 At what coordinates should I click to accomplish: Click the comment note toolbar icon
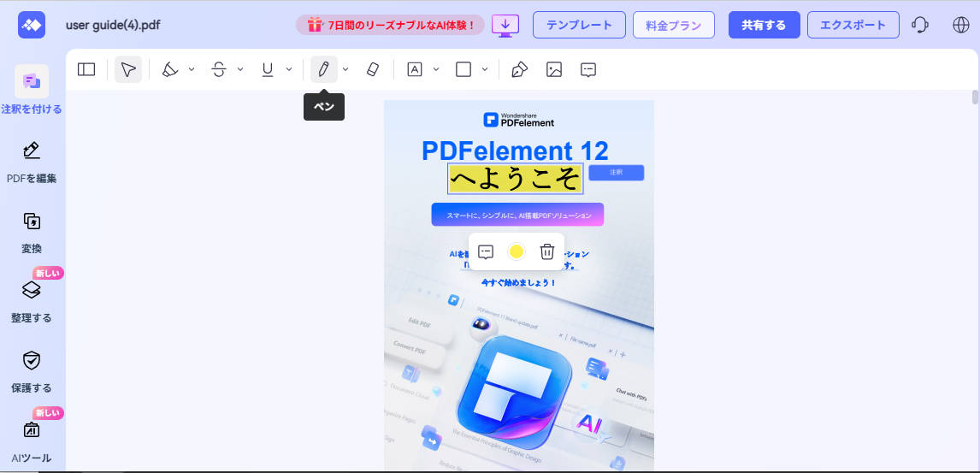click(588, 69)
